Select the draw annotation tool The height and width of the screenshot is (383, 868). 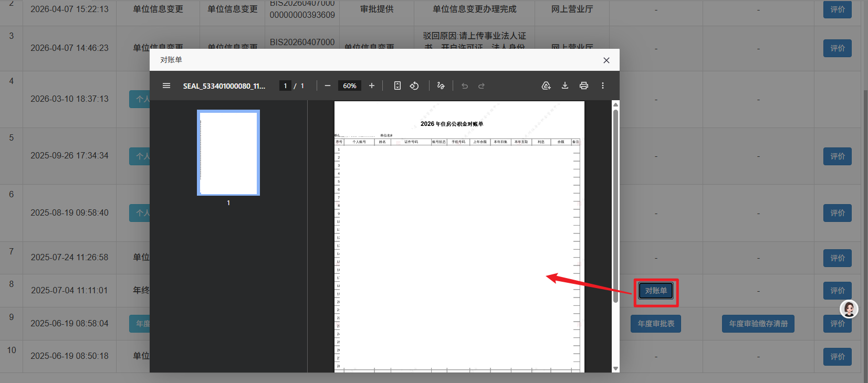[x=441, y=86]
